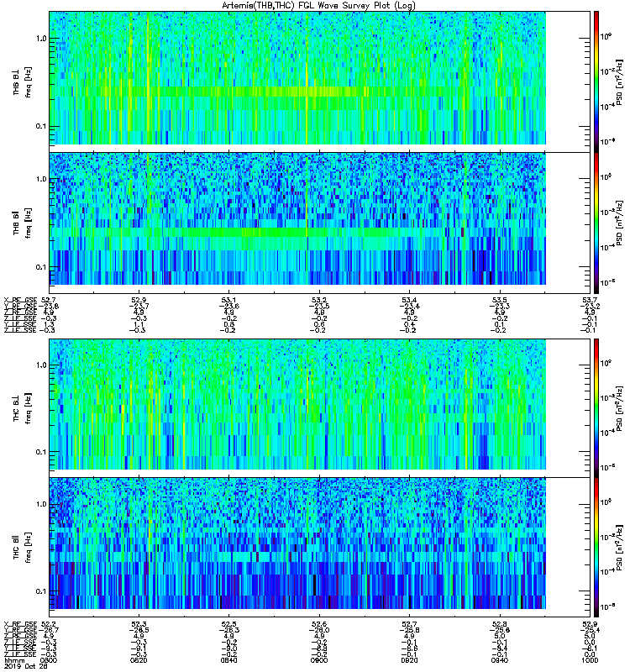Click the 2019 Oct 28 date label
Viewport: 630px width, 672px height.
tap(26, 666)
